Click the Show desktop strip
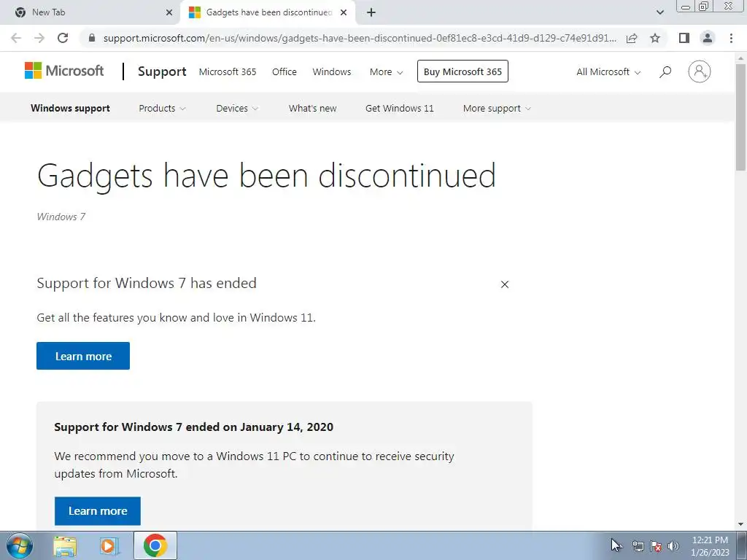747x560 pixels. click(x=742, y=545)
